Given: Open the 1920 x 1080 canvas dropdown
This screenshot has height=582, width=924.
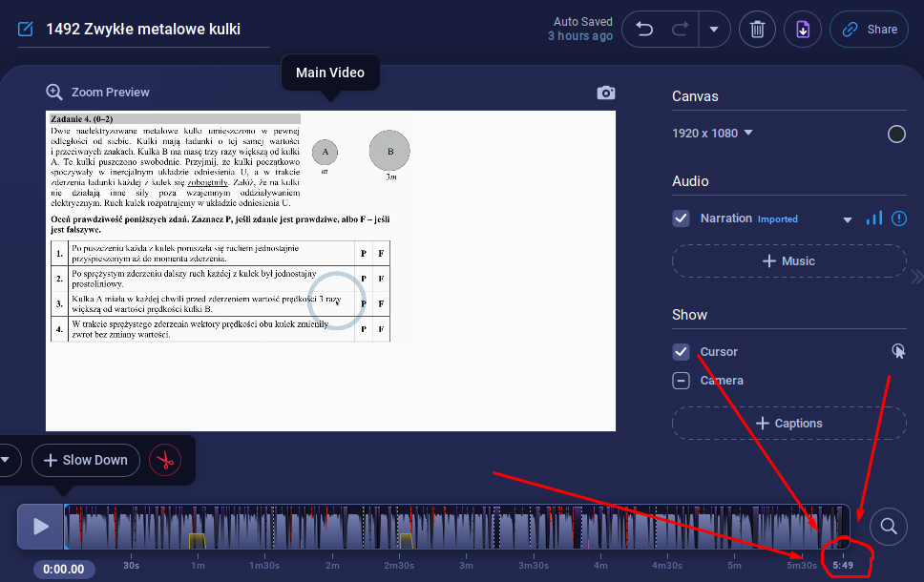Looking at the screenshot, I should 712,134.
